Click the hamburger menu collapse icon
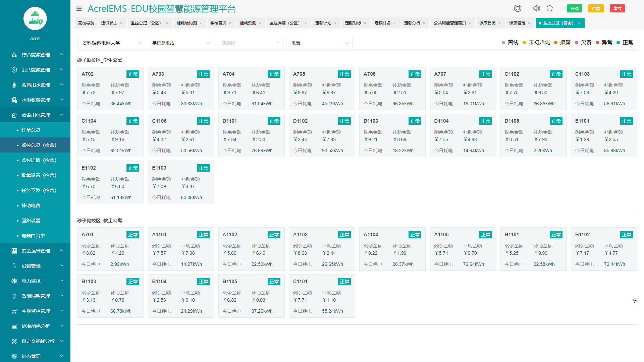The height and width of the screenshot is (362, 644). [x=79, y=9]
